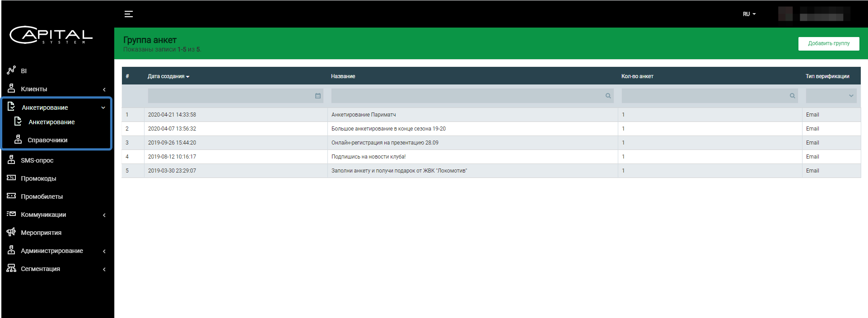Click the Анкетирование submenu document icon
The height and width of the screenshot is (318, 868).
(18, 121)
